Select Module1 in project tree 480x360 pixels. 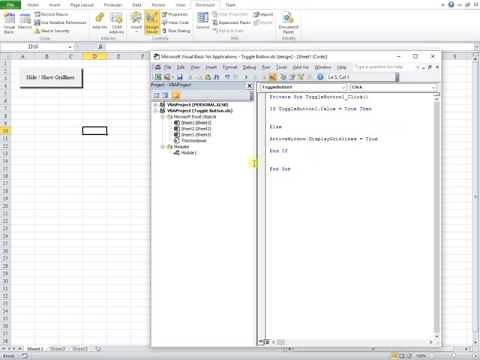(x=188, y=153)
